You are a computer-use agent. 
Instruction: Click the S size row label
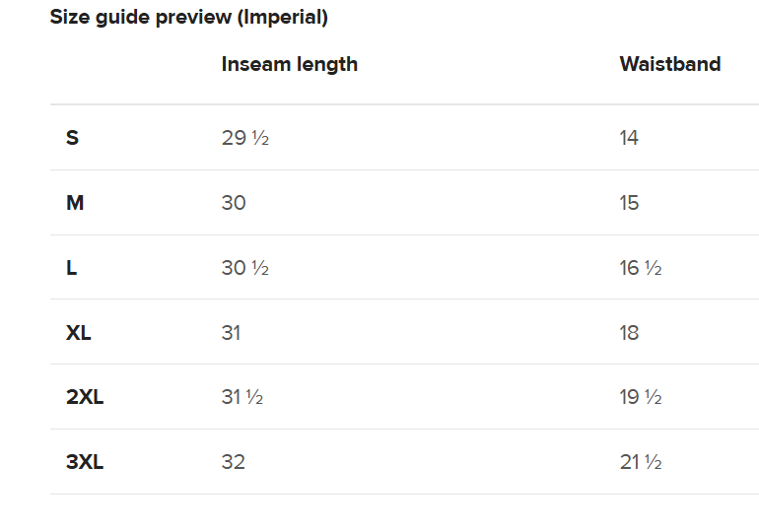[72, 138]
